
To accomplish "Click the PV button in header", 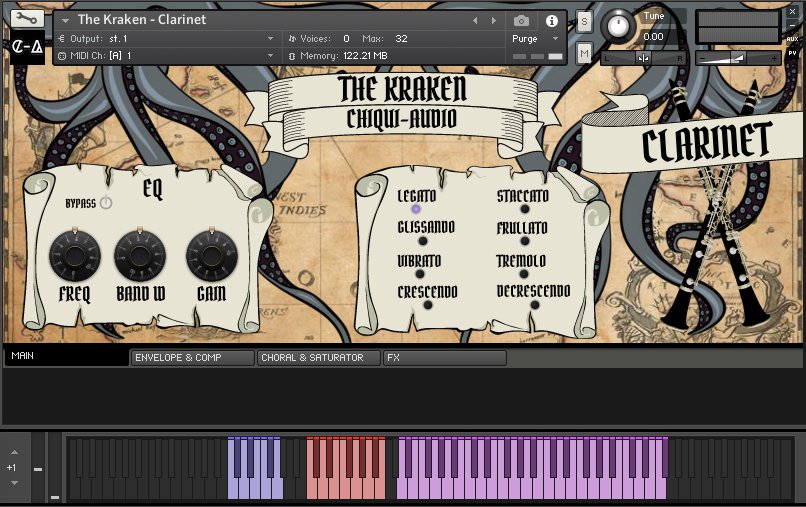I will click(x=792, y=53).
